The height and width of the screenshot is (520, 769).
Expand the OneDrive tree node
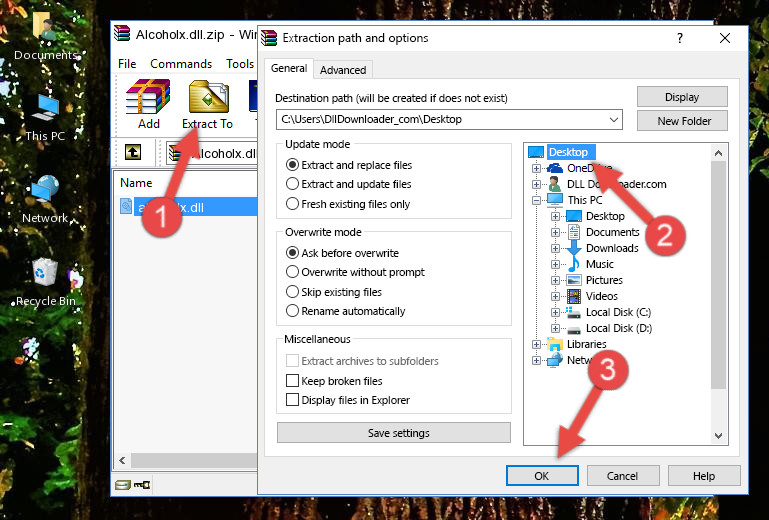[x=536, y=168]
